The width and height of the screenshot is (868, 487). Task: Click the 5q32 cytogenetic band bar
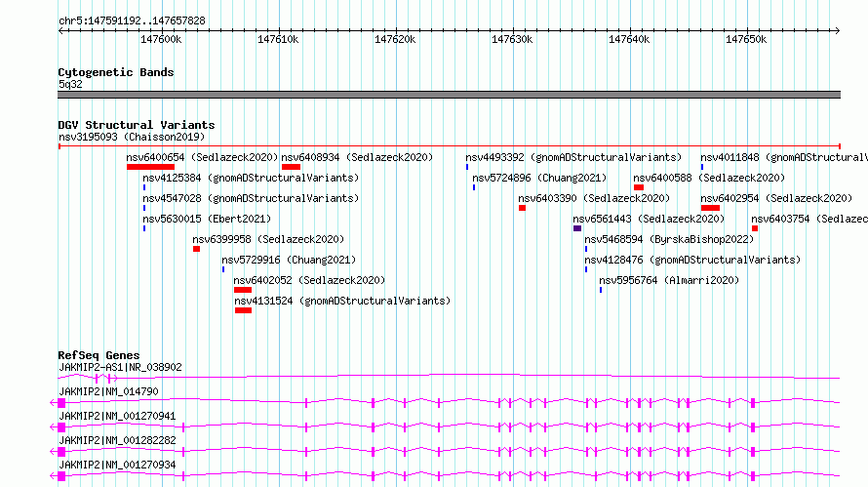pos(449,95)
